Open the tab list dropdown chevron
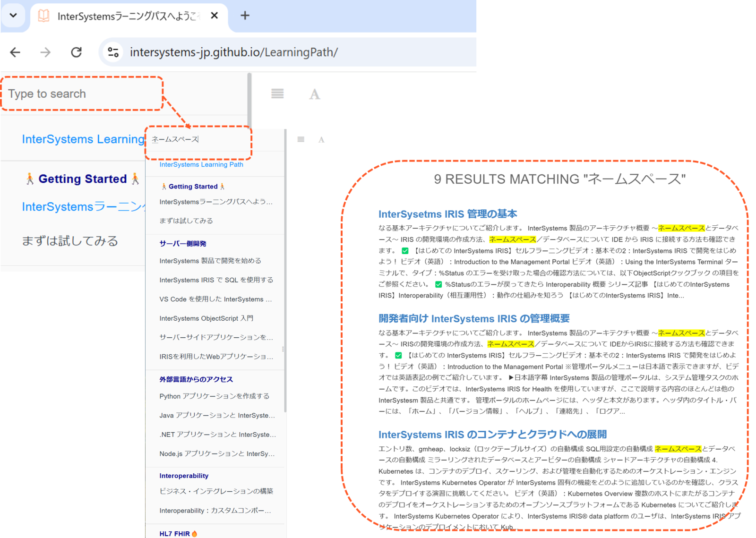756x538 pixels. (x=13, y=16)
